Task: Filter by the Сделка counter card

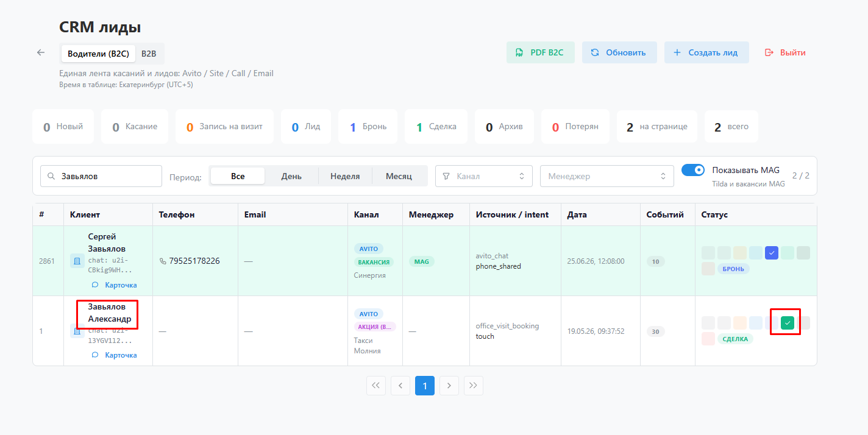Action: 436,127
